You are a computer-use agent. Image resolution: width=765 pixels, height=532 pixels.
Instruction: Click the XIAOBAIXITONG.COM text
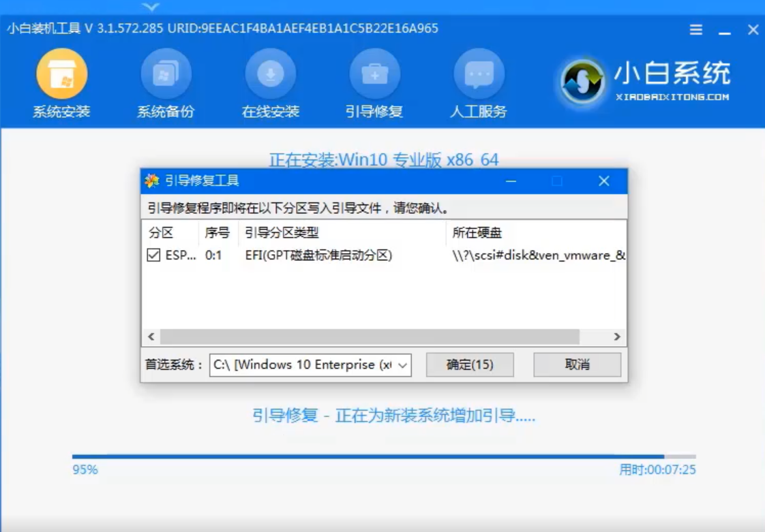(x=672, y=97)
